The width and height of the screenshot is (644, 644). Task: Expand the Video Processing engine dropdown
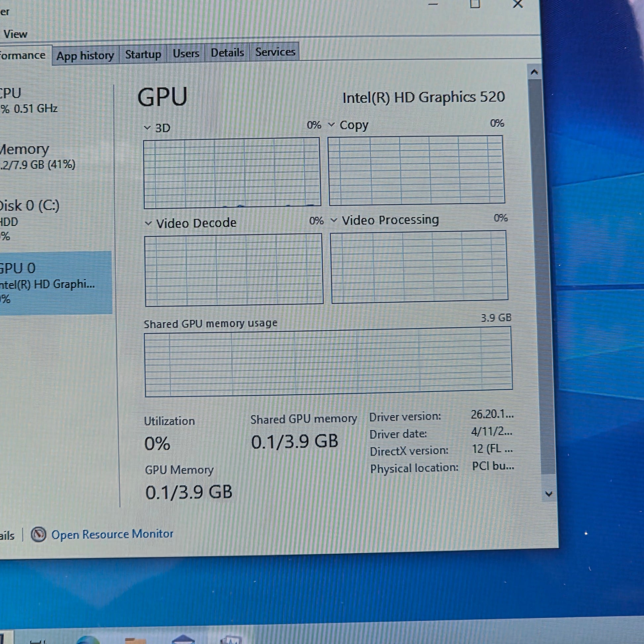(334, 220)
